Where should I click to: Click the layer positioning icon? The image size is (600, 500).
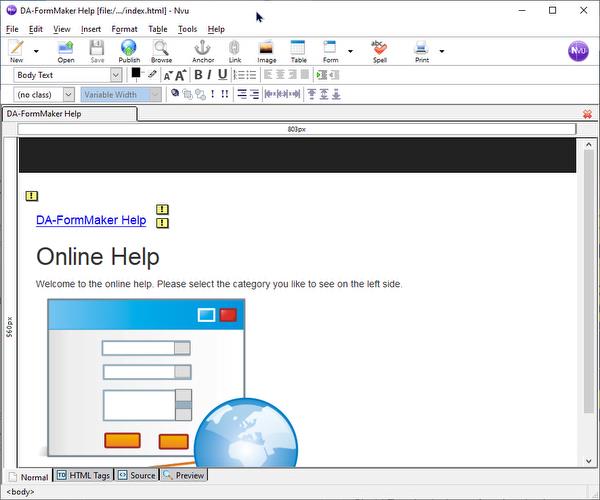pyautogui.click(x=175, y=93)
